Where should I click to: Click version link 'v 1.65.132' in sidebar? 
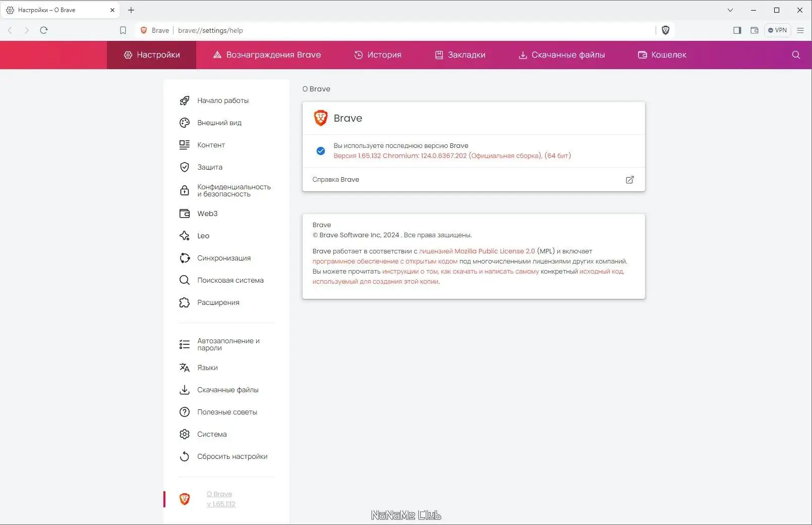(x=221, y=504)
